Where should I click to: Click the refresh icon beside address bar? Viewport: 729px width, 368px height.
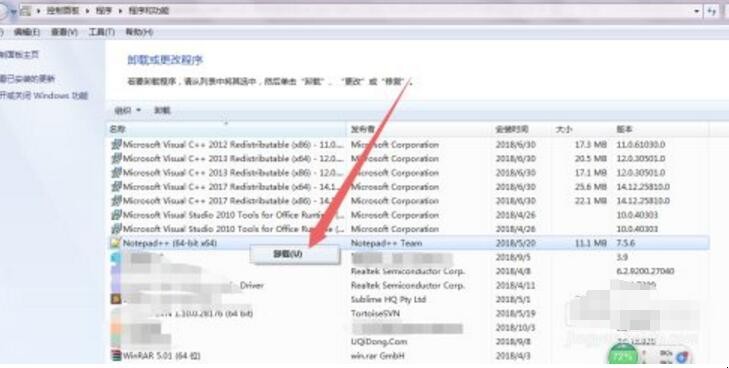coord(712,11)
